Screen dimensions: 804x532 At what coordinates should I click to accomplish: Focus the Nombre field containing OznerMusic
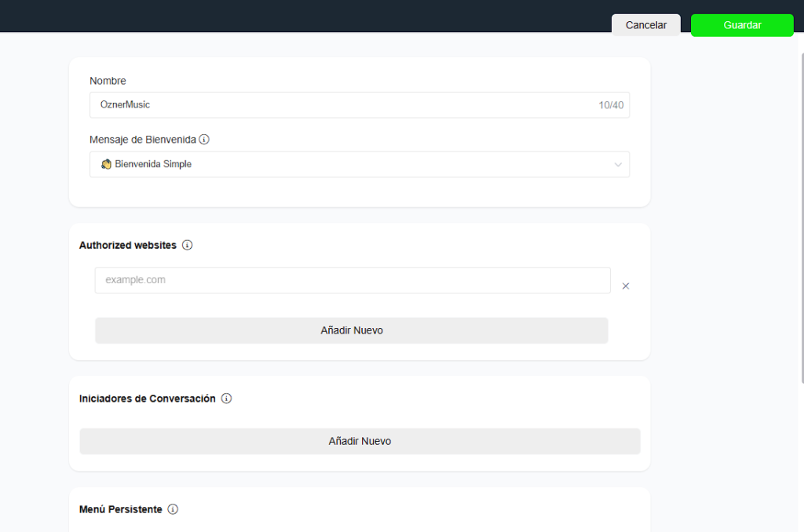click(x=345, y=104)
